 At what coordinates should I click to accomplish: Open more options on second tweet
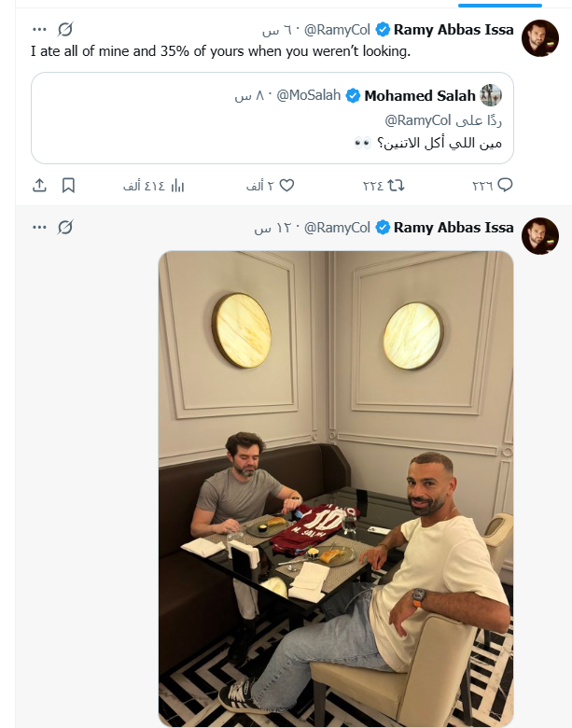[39, 228]
